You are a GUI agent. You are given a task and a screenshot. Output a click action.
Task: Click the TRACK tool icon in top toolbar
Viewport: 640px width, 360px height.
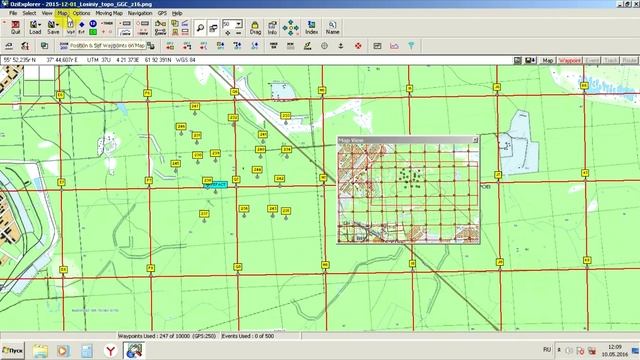pos(107,24)
